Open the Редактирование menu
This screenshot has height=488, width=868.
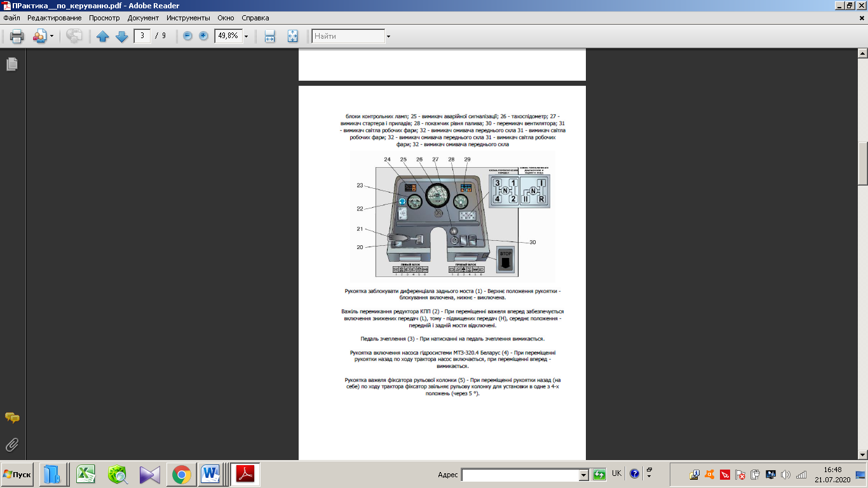click(55, 18)
